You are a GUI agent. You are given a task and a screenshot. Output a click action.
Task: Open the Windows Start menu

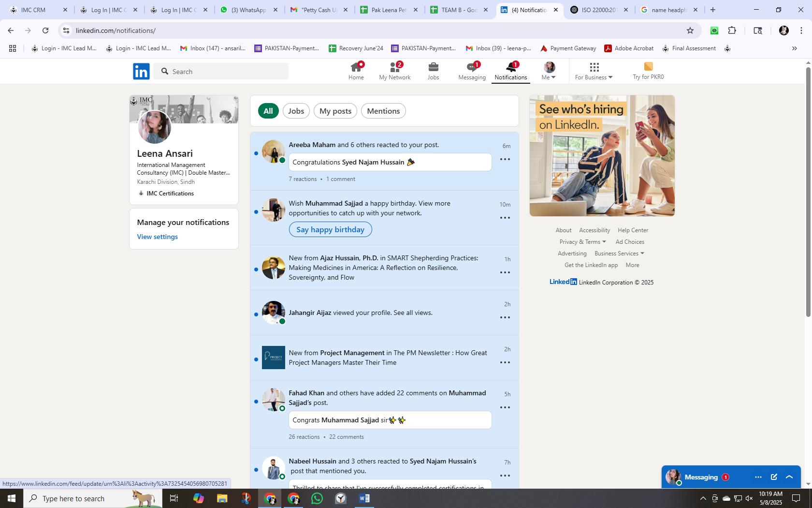point(12,498)
